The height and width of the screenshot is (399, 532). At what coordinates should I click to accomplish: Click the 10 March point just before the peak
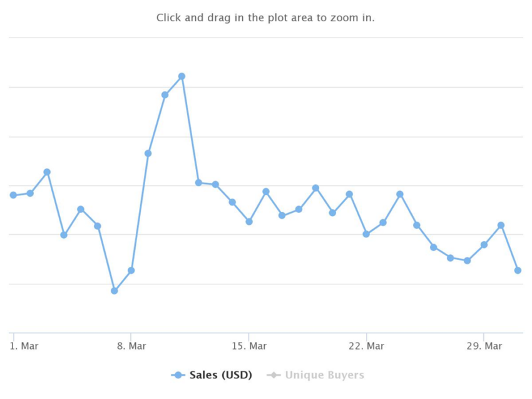click(x=165, y=95)
